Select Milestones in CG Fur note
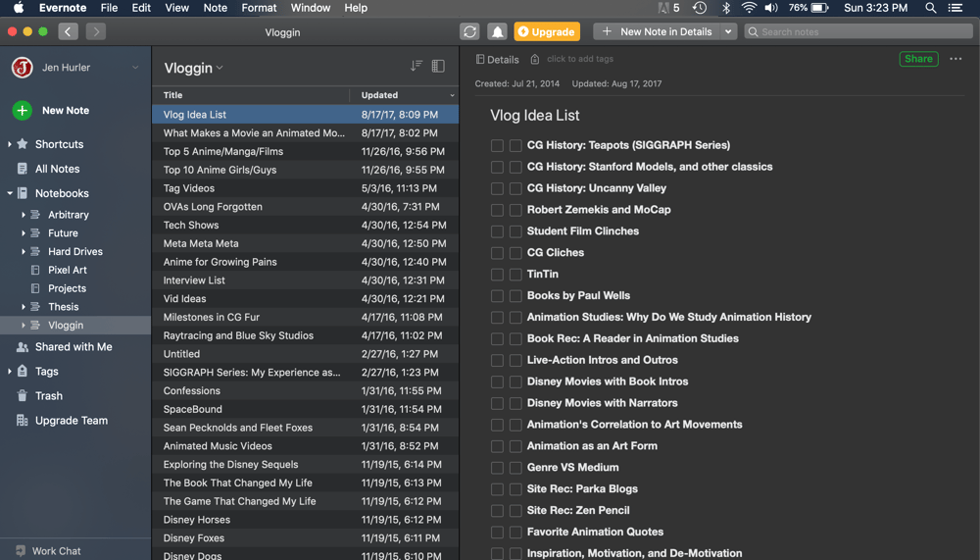This screenshot has height=560, width=980. tap(305, 317)
